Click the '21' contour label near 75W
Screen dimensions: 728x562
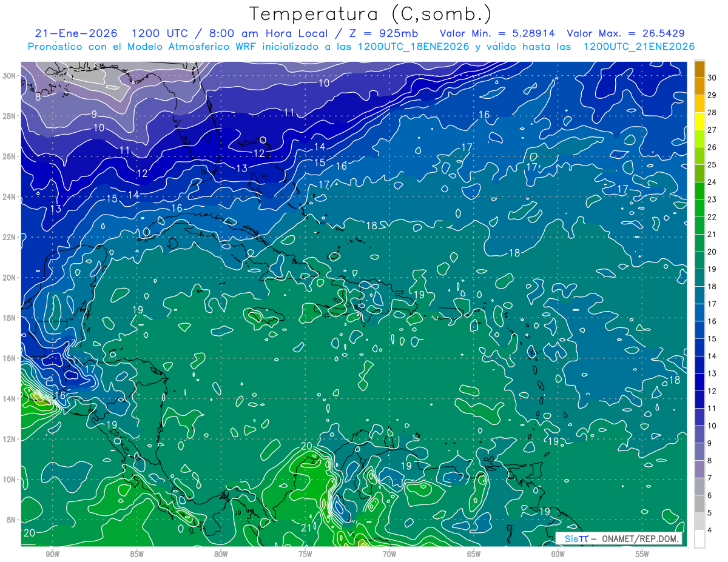(307, 528)
